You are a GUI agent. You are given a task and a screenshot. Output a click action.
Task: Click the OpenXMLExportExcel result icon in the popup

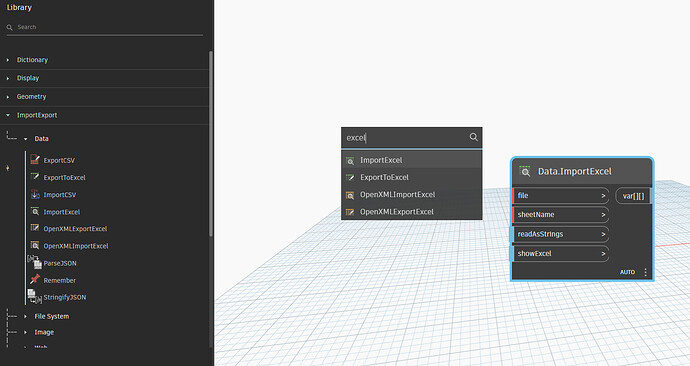click(x=350, y=212)
